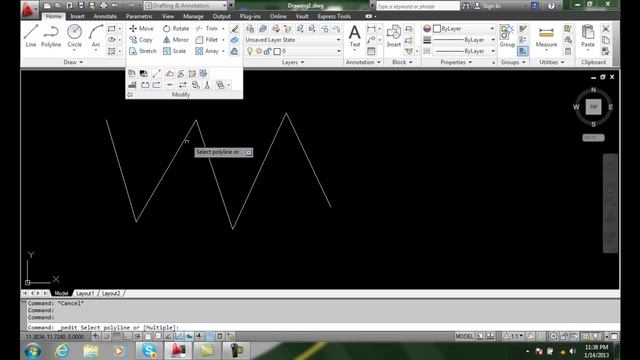Toggle the layer freeze sun icon

pos(259,51)
